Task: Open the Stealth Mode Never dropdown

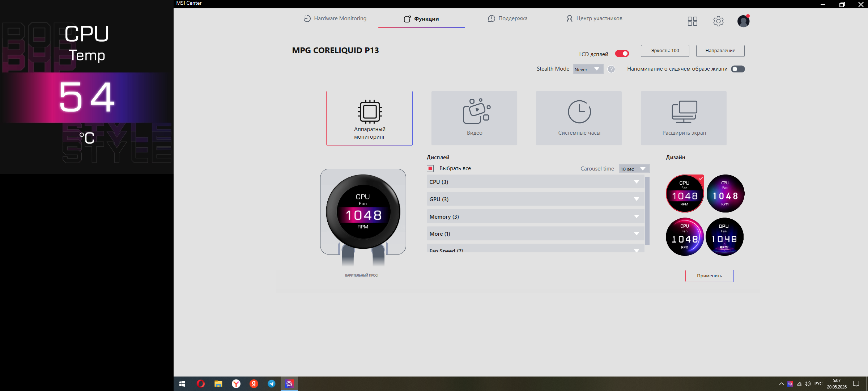Action: (x=588, y=69)
